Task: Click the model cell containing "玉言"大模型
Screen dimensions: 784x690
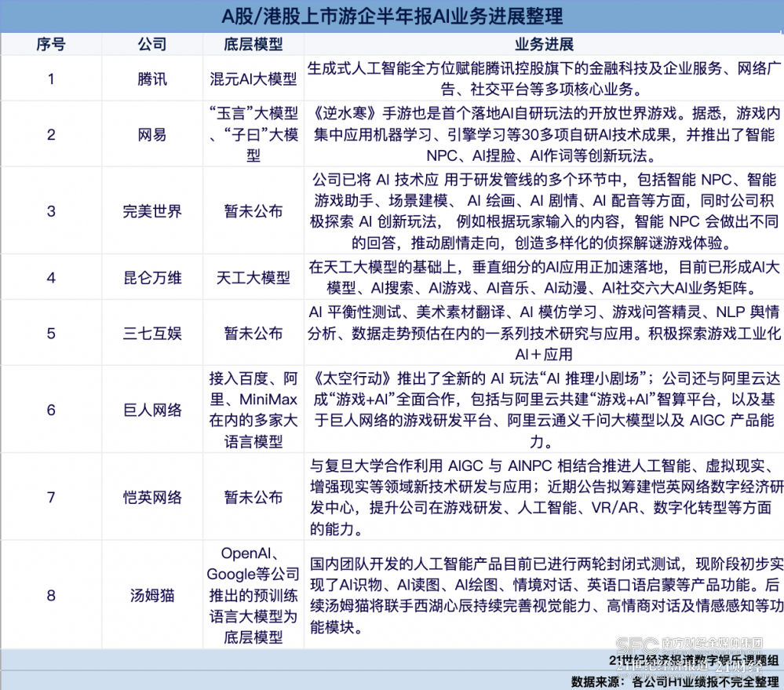Action: (253, 134)
